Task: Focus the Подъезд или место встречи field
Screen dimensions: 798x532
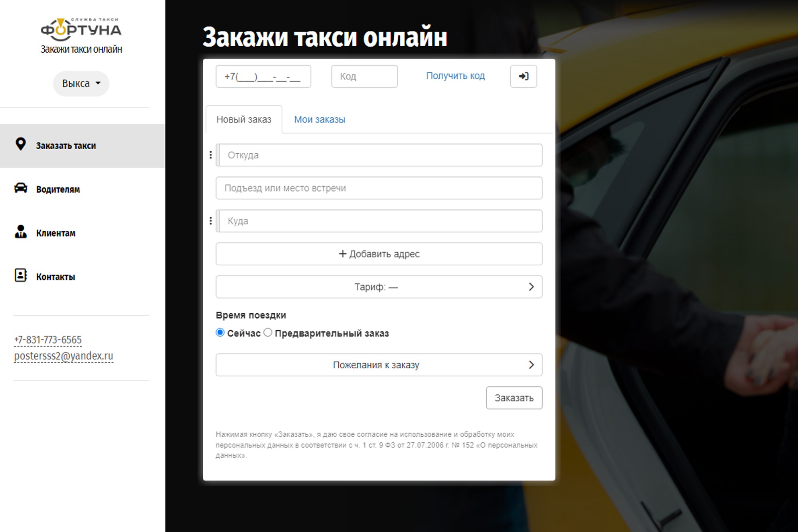Action: point(379,188)
